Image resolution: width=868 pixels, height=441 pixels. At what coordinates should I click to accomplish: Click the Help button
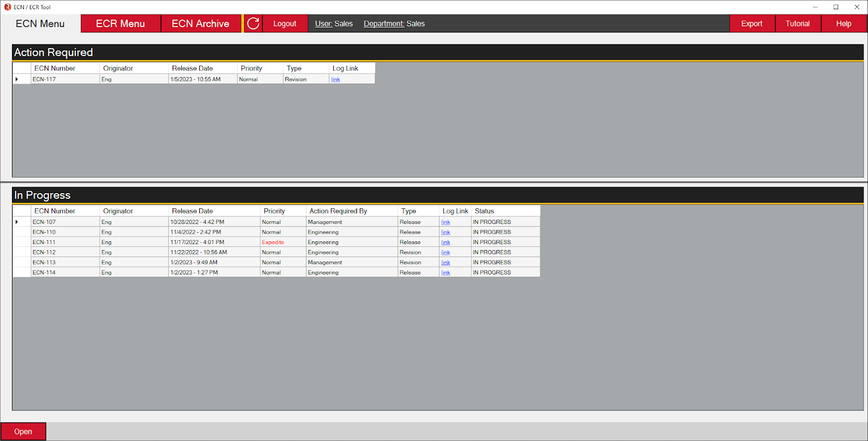click(843, 23)
